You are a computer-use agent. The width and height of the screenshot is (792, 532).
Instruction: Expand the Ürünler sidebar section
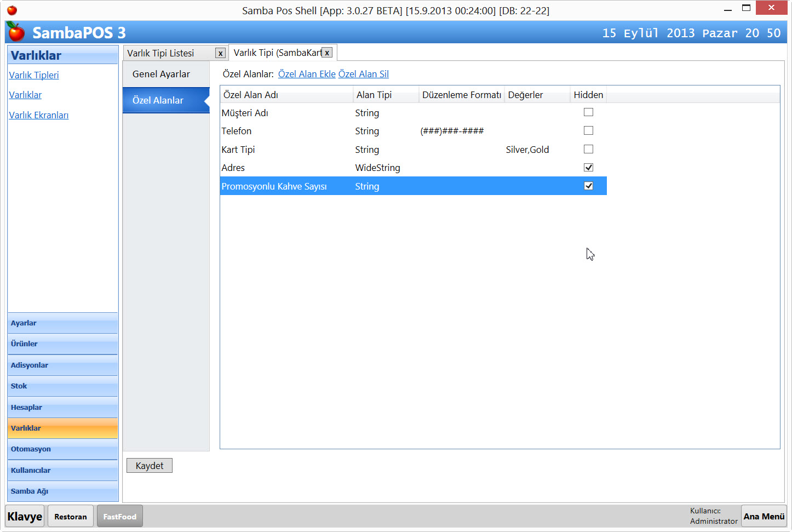click(x=62, y=344)
